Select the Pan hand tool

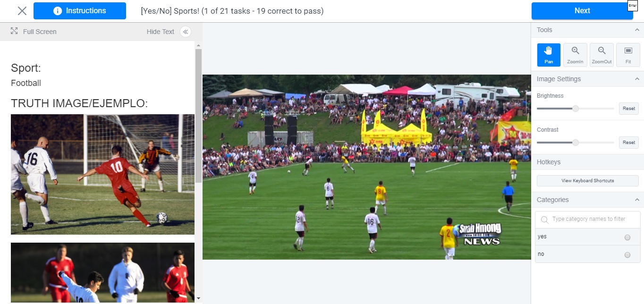coord(549,55)
